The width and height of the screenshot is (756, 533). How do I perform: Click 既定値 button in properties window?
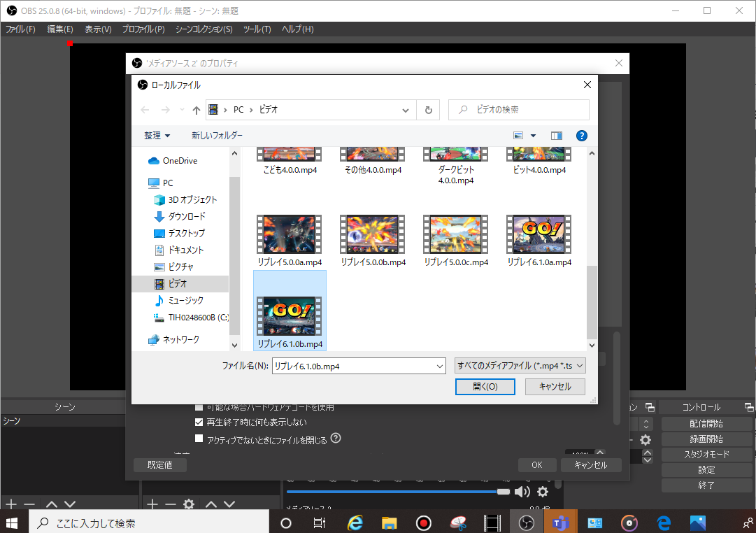[x=159, y=465]
